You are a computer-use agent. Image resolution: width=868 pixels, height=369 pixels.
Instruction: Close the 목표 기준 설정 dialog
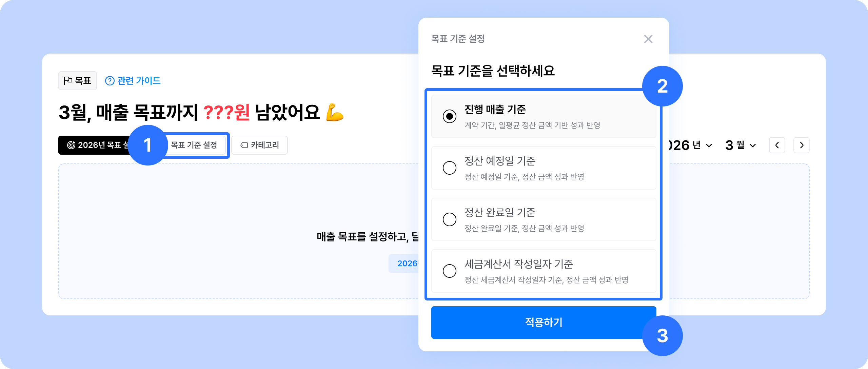coord(648,39)
